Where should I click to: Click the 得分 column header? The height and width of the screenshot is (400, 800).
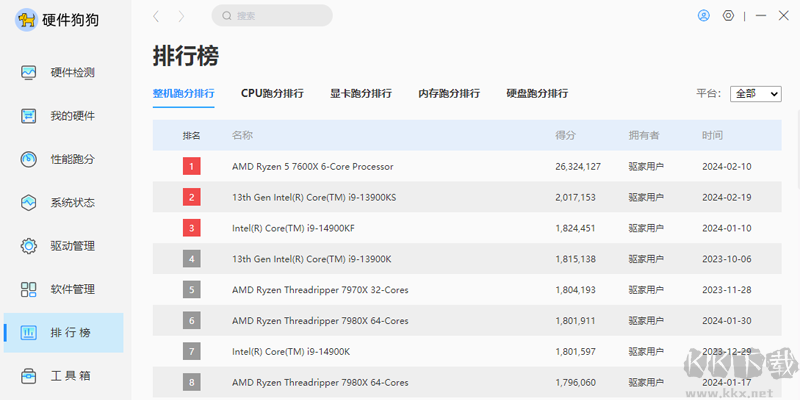(565, 136)
